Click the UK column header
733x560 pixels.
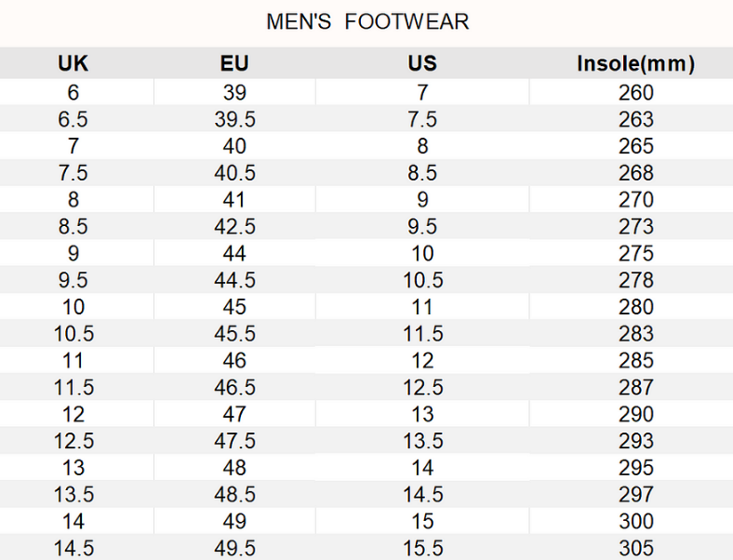point(73,64)
